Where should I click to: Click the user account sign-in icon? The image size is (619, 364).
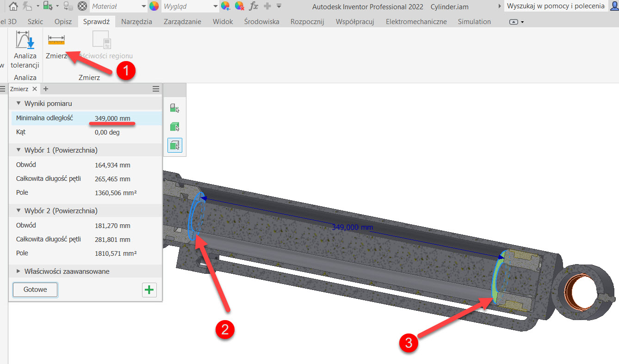tap(614, 6)
